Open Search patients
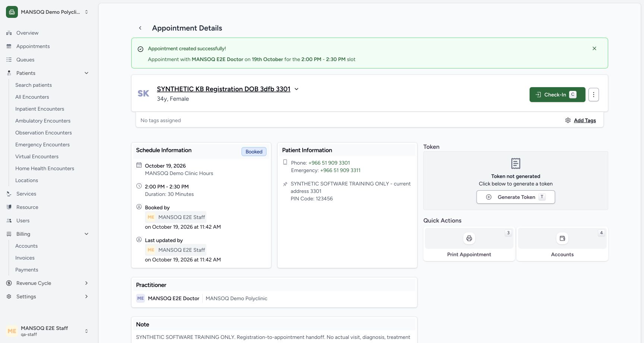 34,85
